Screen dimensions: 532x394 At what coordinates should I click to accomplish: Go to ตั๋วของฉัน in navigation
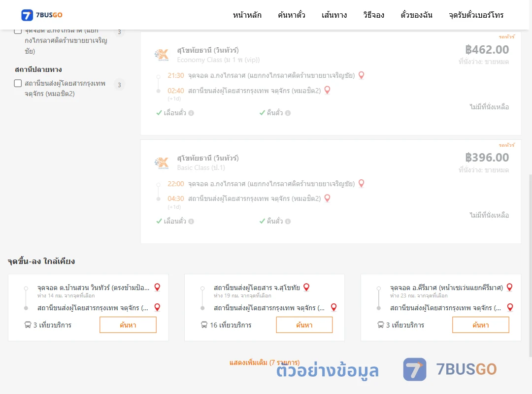[416, 15]
